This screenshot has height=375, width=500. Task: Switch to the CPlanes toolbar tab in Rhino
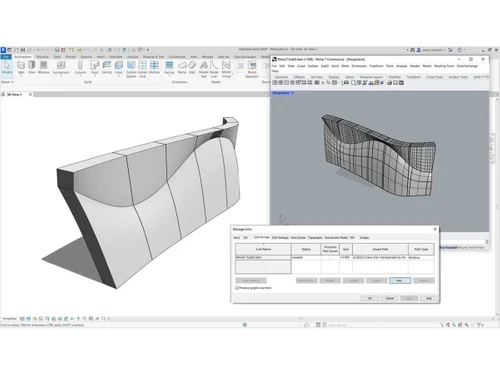(x=299, y=77)
